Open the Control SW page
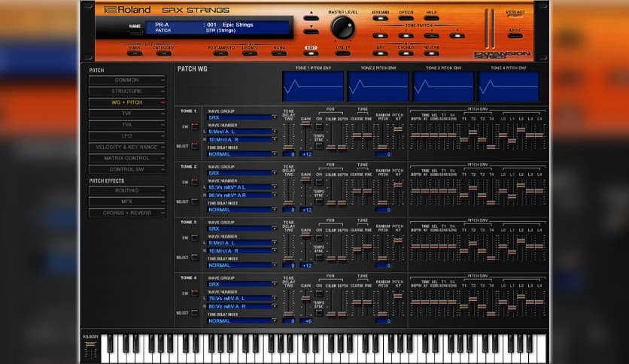Image resolution: width=629 pixels, height=364 pixels. tap(126, 169)
